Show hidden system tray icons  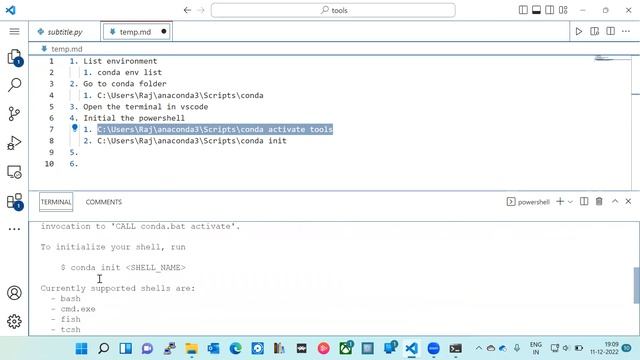[x=478, y=348]
